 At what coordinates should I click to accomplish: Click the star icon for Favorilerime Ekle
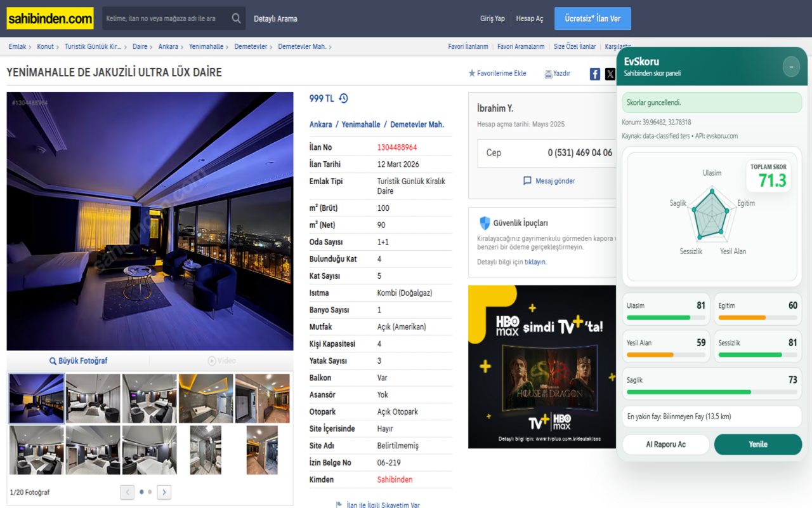[x=472, y=73]
